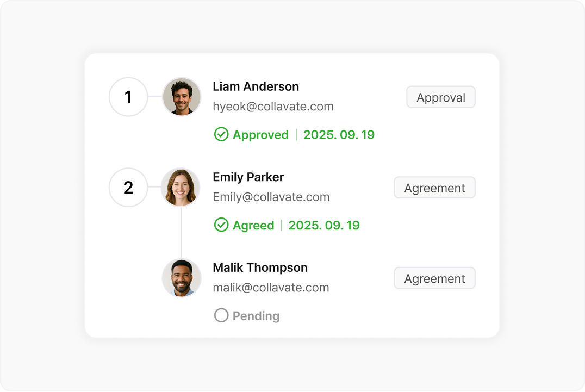Click the gray Pending circle icon
Screen dimensions: 585x392
(x=221, y=315)
